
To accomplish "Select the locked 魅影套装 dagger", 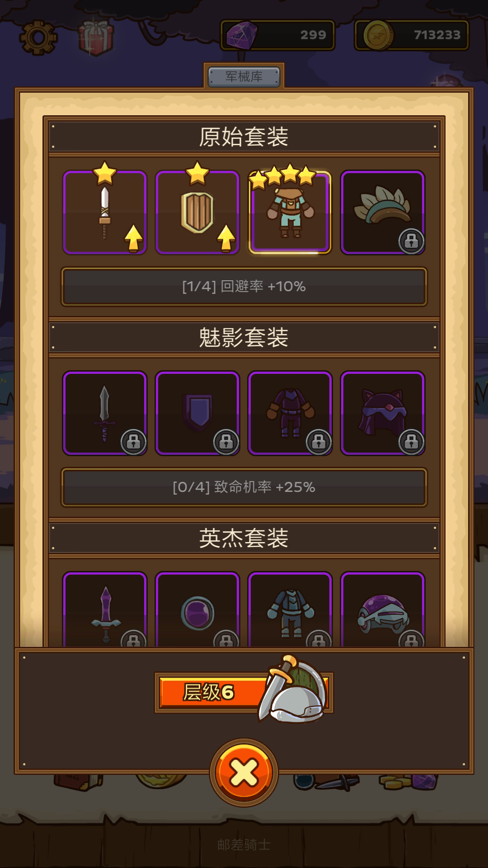I will point(105,413).
